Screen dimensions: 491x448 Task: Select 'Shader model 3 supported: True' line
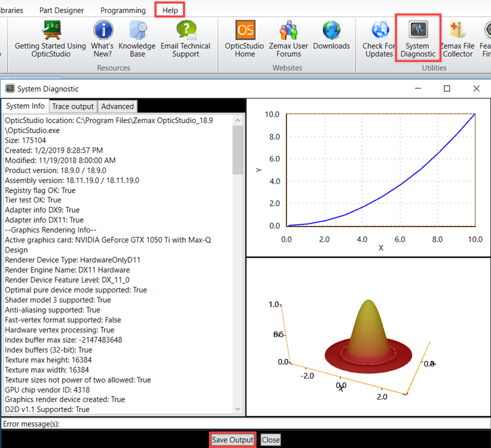click(58, 300)
